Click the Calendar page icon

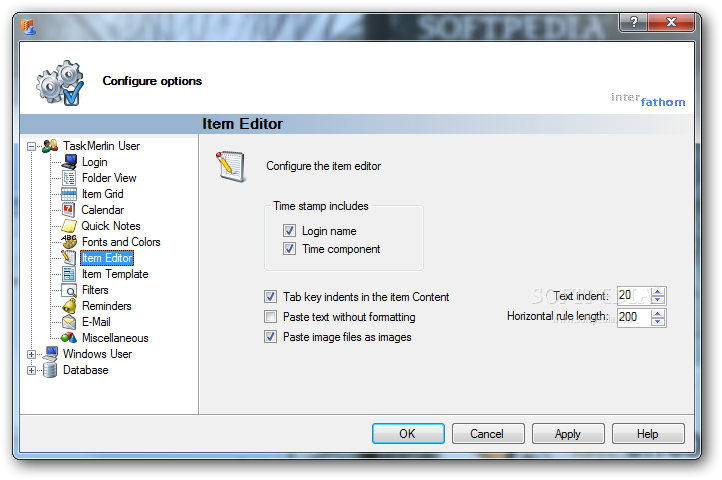(x=69, y=210)
